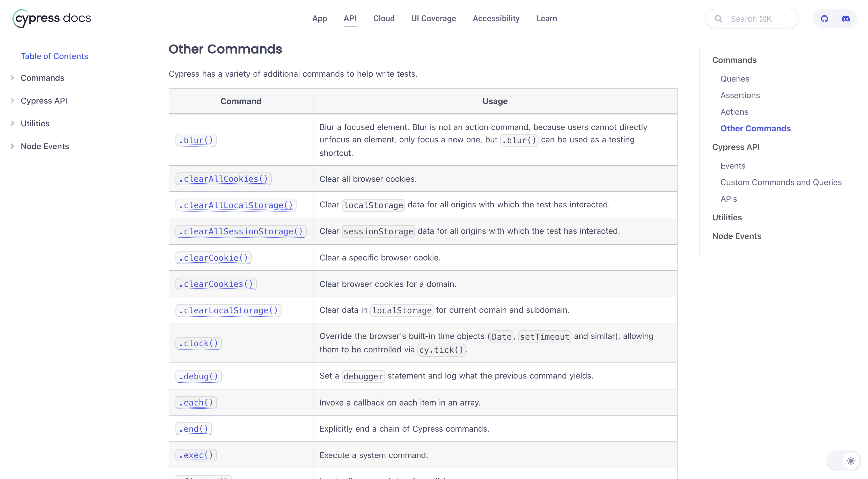Open the UI Coverage nav tab
The image size is (868, 479).
click(x=433, y=19)
